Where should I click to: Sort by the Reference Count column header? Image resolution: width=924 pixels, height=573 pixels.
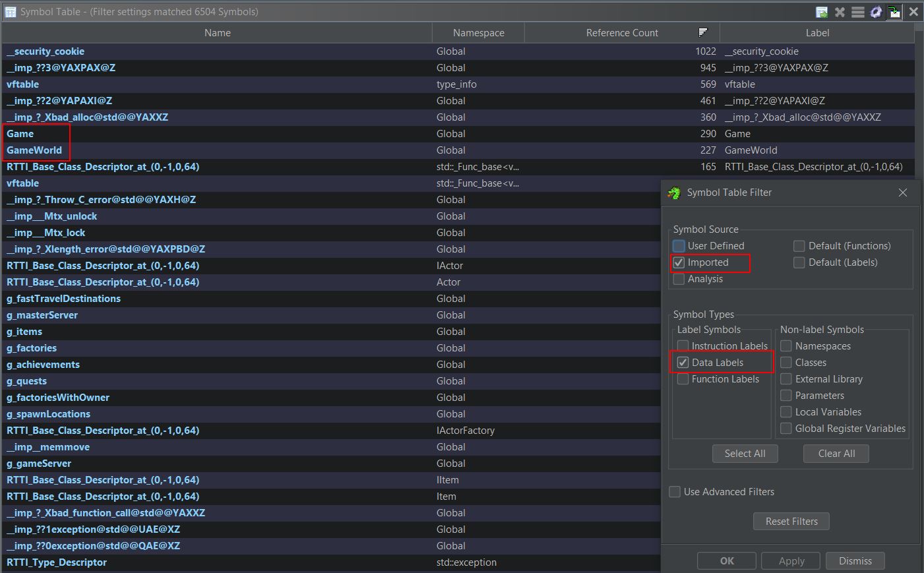point(622,33)
